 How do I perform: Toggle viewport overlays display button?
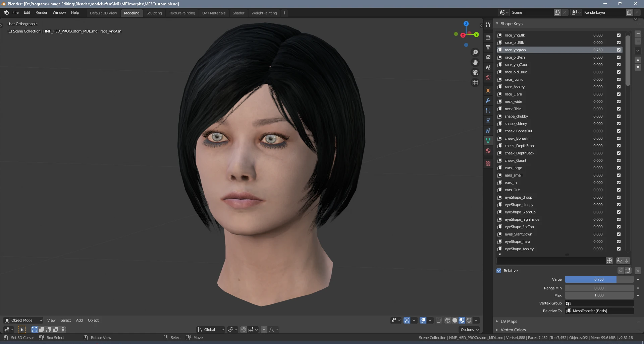pyautogui.click(x=423, y=320)
